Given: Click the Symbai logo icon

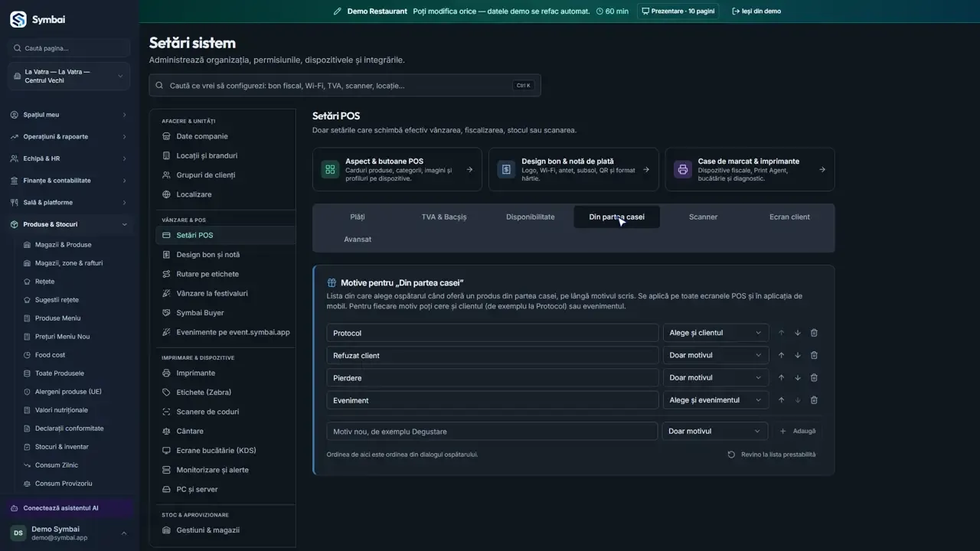Looking at the screenshot, I should 18,19.
